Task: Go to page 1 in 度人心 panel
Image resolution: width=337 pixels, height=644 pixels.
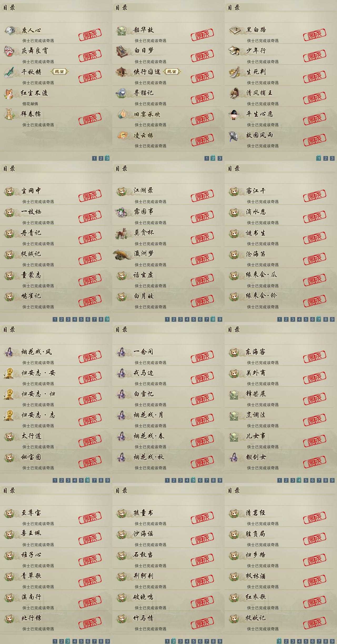Action: [94, 158]
